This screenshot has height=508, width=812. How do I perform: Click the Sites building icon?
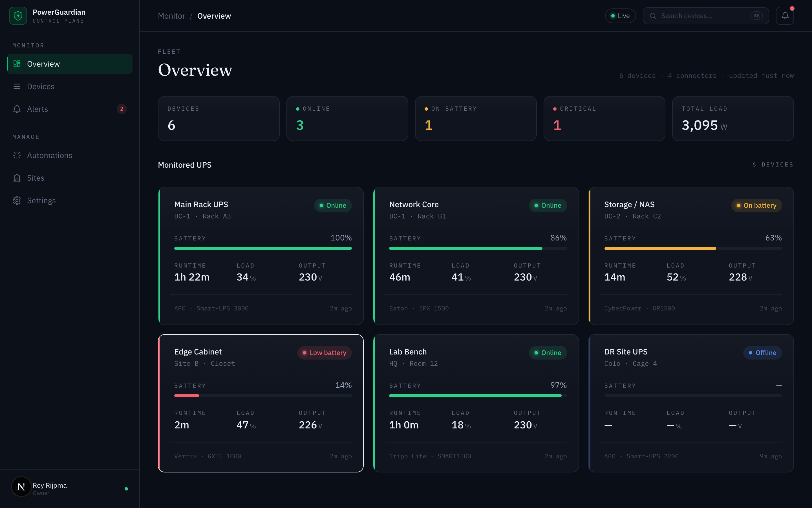[17, 178]
